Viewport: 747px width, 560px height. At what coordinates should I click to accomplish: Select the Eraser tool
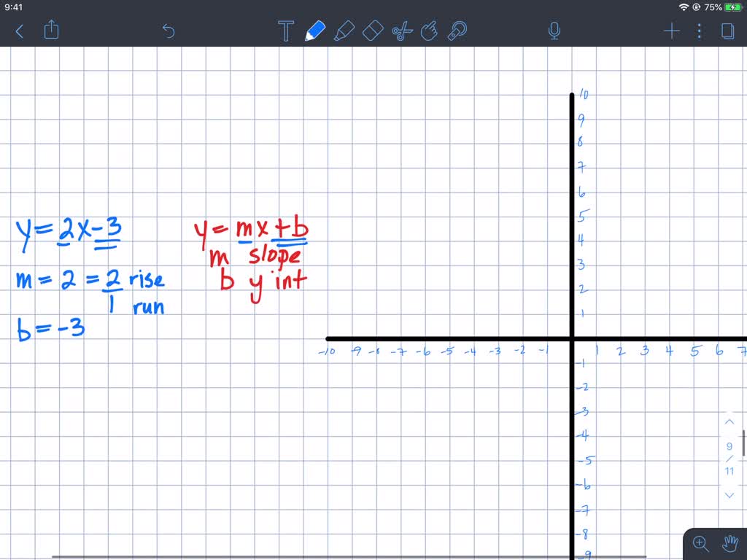[373, 31]
